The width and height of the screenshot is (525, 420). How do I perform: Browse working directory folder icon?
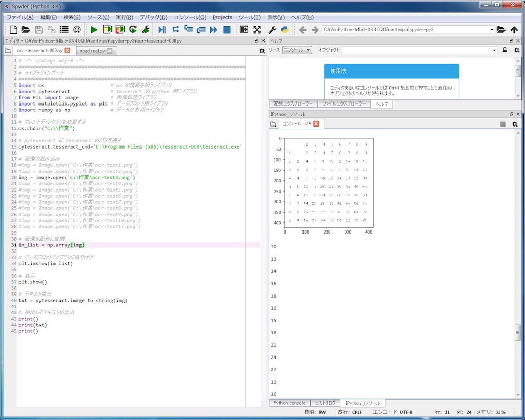pyautogui.click(x=501, y=30)
